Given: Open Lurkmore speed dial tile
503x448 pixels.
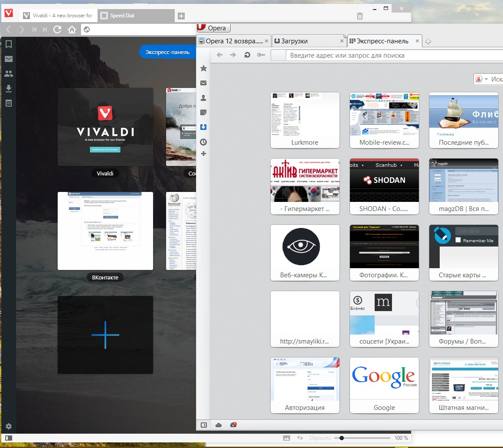Looking at the screenshot, I should (x=305, y=120).
